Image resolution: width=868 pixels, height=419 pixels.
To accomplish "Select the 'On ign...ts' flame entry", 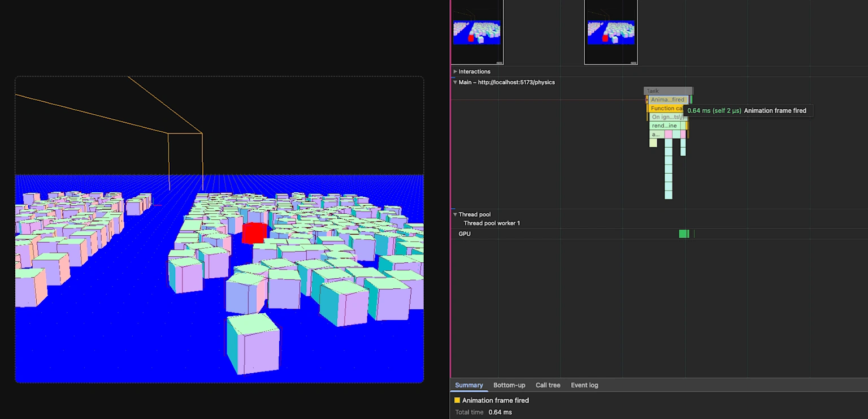I will tap(667, 117).
